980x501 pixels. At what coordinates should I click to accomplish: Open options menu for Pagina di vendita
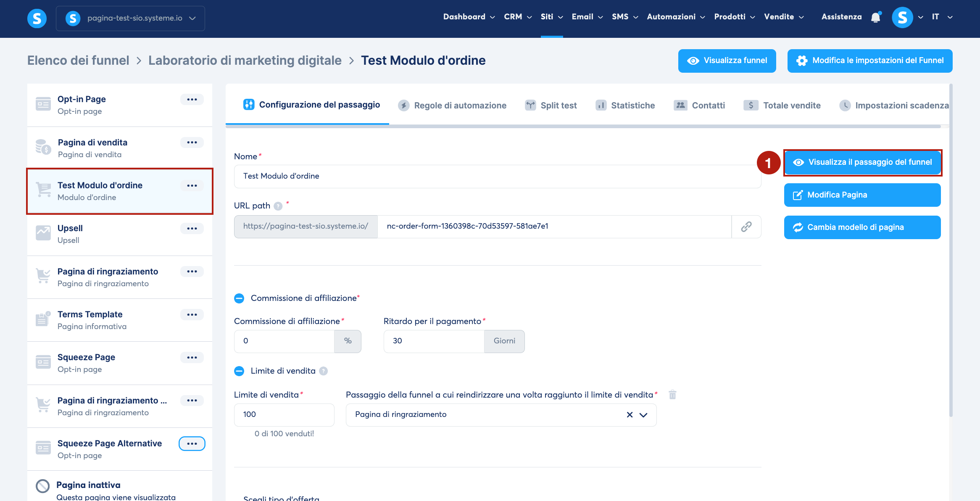pyautogui.click(x=192, y=142)
